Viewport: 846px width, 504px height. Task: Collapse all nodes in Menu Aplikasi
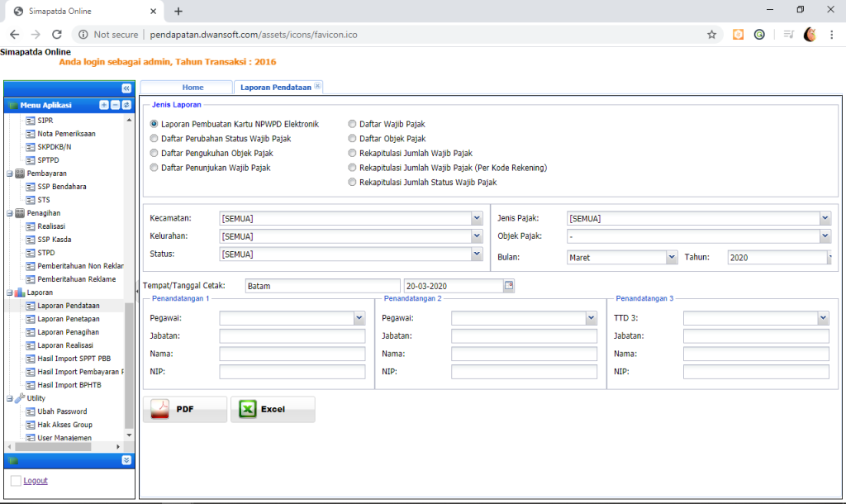[115, 105]
